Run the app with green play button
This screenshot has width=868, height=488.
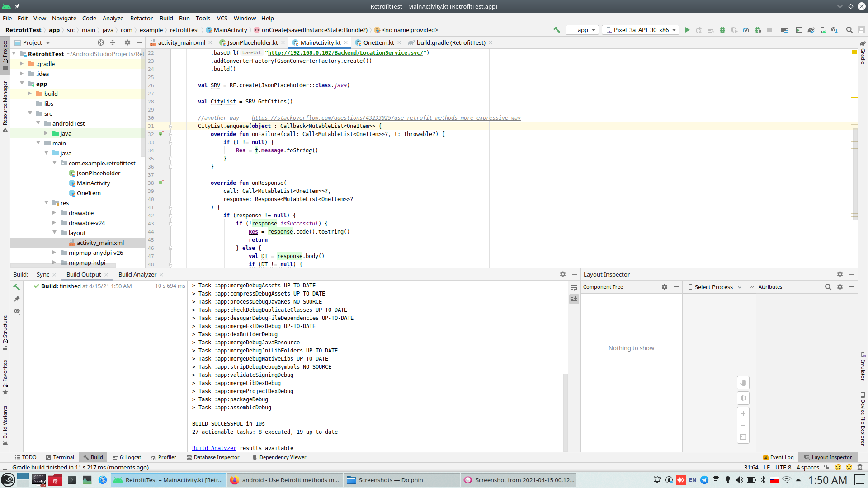click(687, 30)
